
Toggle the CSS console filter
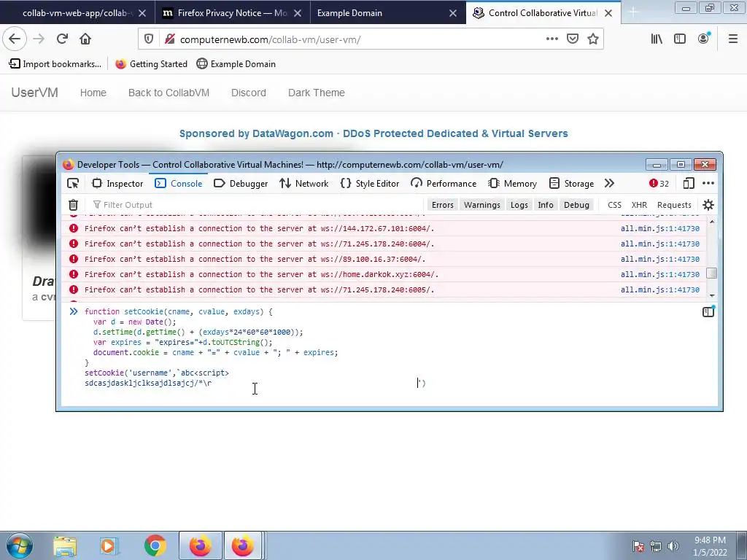point(614,205)
